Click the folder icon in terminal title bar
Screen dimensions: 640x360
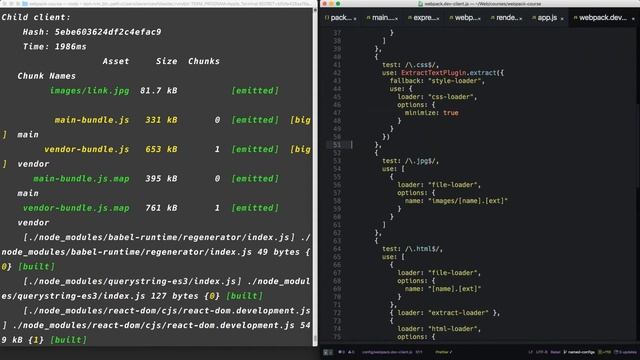coord(25,4)
